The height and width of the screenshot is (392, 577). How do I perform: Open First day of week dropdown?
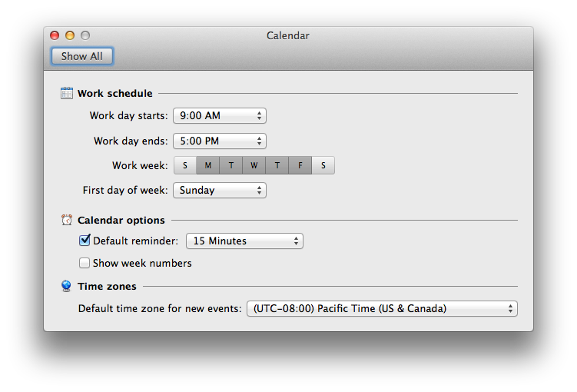(220, 191)
